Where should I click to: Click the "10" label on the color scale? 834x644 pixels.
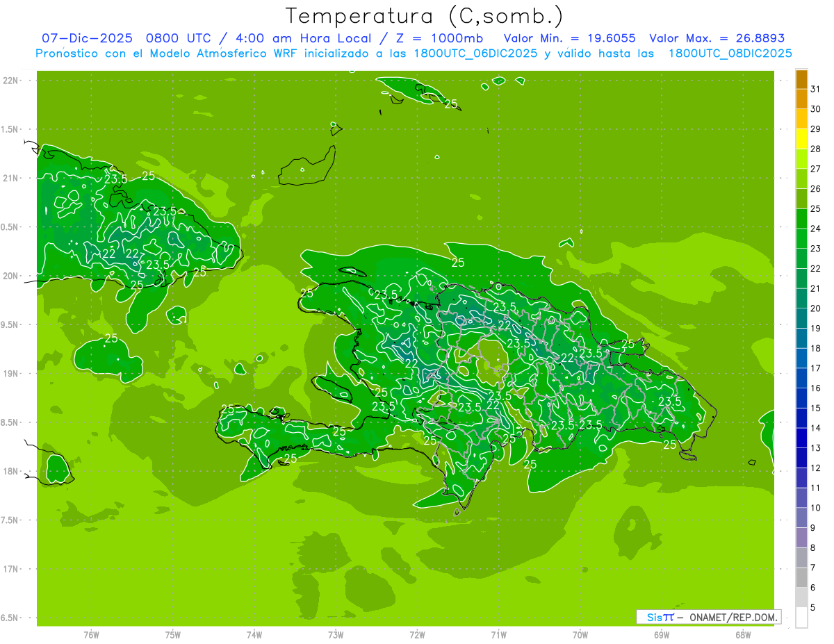[815, 508]
